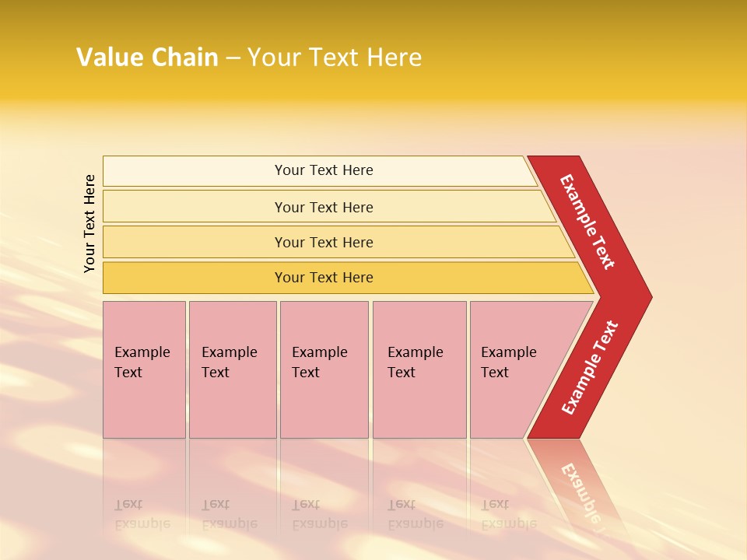Click the topmost lightest "Your Text Here" bar
This screenshot has width=747, height=560.
(324, 170)
